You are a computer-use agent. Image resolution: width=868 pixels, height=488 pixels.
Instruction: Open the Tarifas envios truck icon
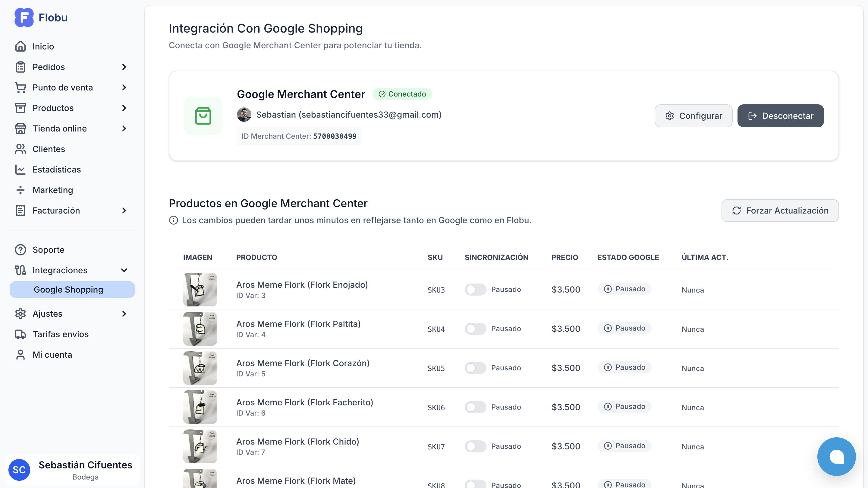pyautogui.click(x=20, y=334)
